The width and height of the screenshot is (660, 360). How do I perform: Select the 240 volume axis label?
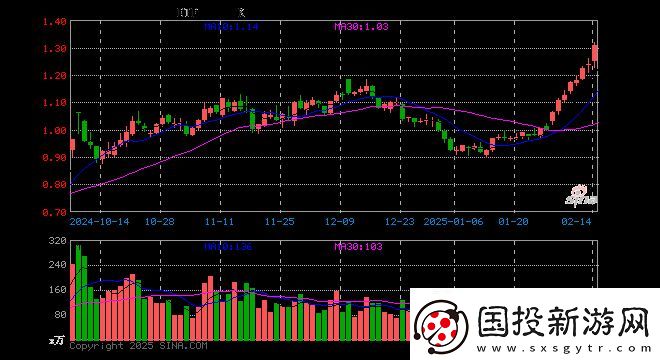coord(58,265)
